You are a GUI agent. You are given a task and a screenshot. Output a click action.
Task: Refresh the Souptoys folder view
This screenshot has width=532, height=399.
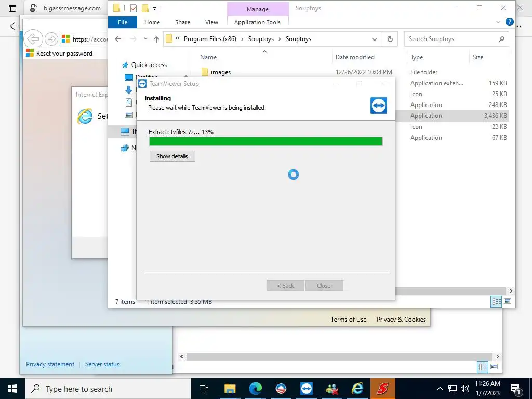(x=390, y=39)
